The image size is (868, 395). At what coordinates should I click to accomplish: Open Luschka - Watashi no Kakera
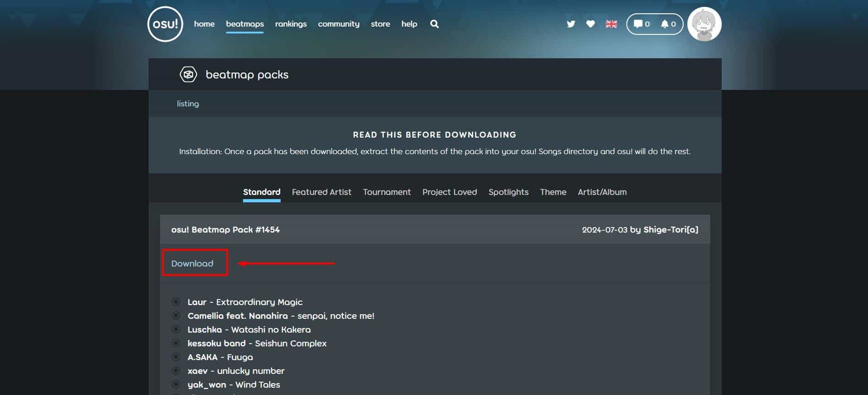(x=249, y=329)
